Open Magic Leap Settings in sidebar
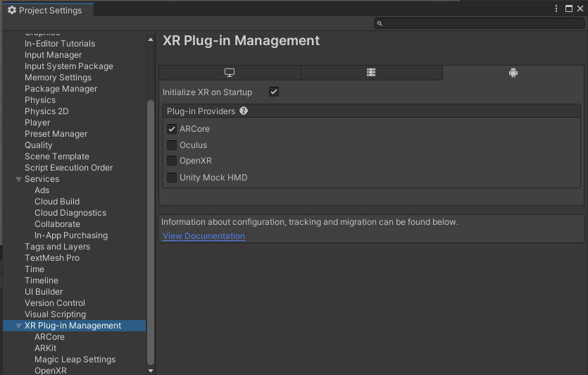Image resolution: width=588 pixels, height=375 pixels. pyautogui.click(x=75, y=359)
